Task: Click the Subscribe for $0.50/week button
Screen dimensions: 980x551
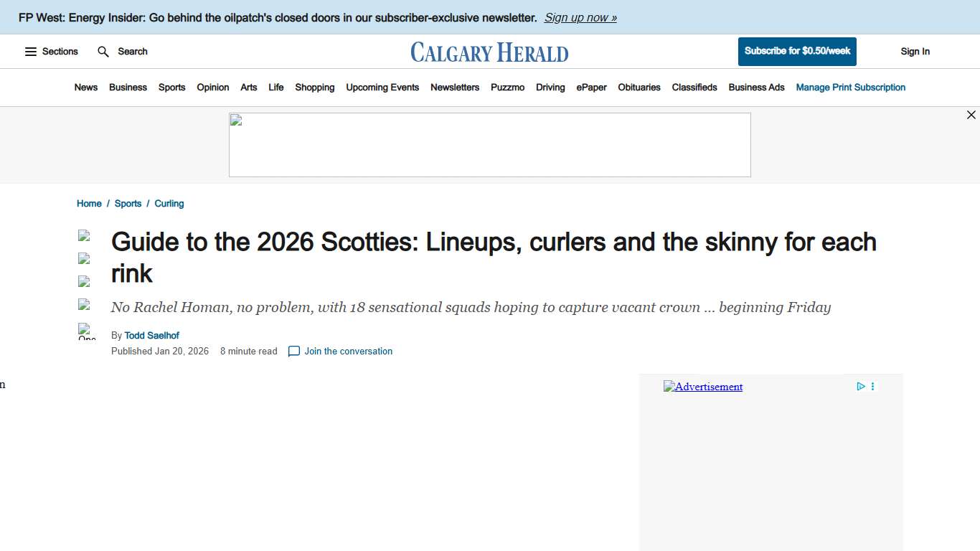Action: (x=796, y=51)
